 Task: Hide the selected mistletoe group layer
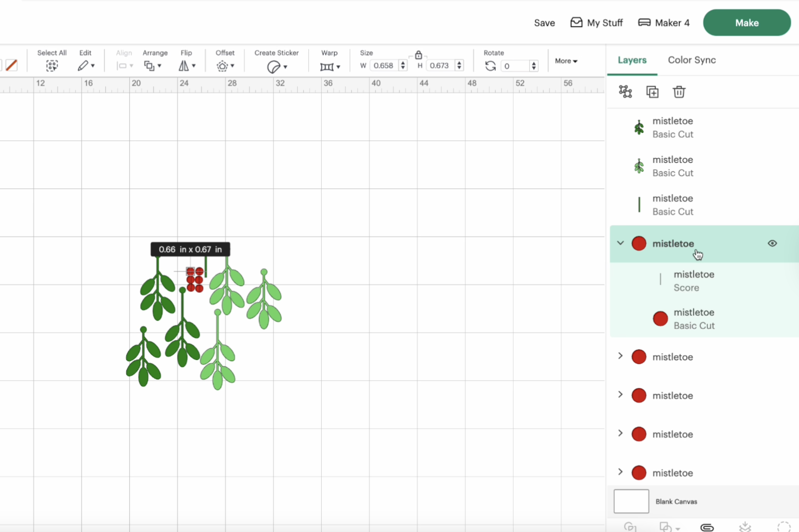click(772, 243)
